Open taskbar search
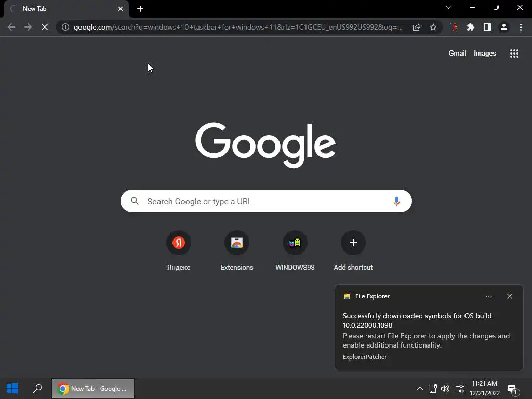The image size is (532, 399). click(x=37, y=389)
